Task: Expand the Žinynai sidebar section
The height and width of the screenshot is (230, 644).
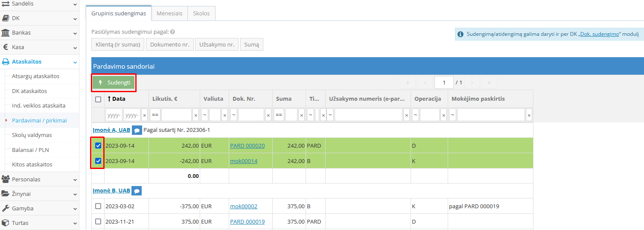Action: tap(39, 194)
